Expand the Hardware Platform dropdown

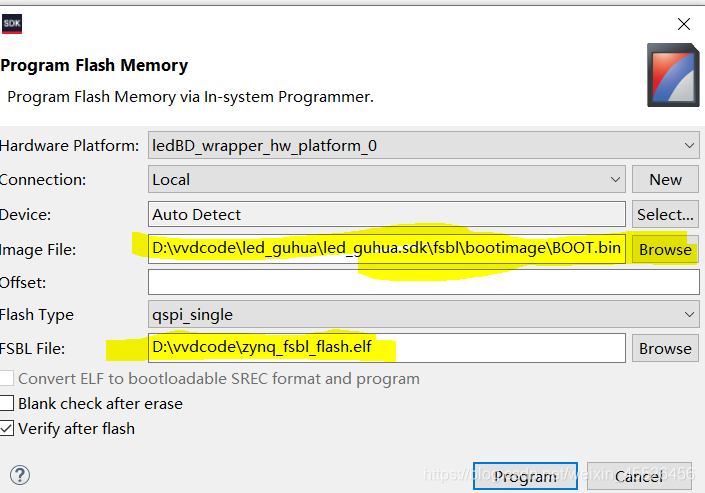[424, 145]
